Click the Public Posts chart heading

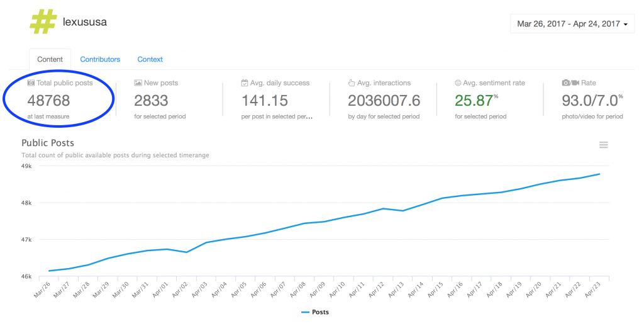tap(48, 143)
